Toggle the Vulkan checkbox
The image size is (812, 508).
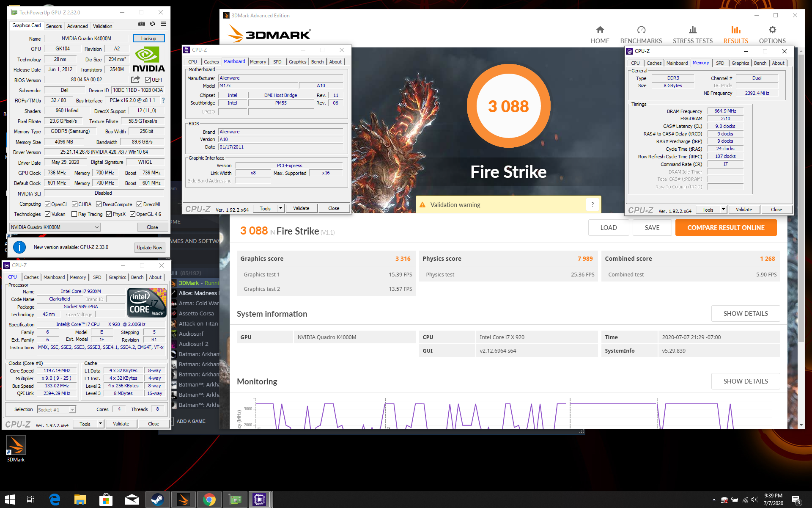[48, 214]
